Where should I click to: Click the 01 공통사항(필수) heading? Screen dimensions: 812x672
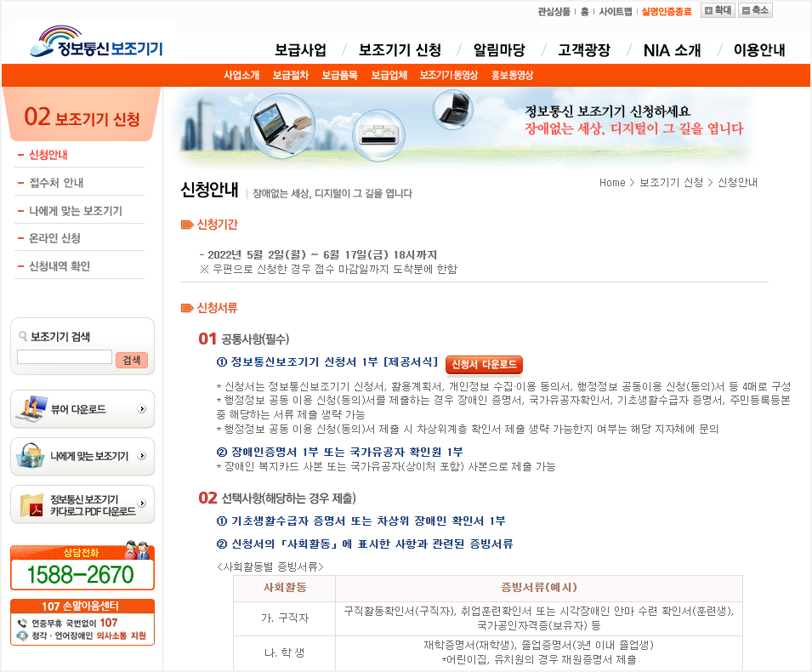click(x=244, y=339)
